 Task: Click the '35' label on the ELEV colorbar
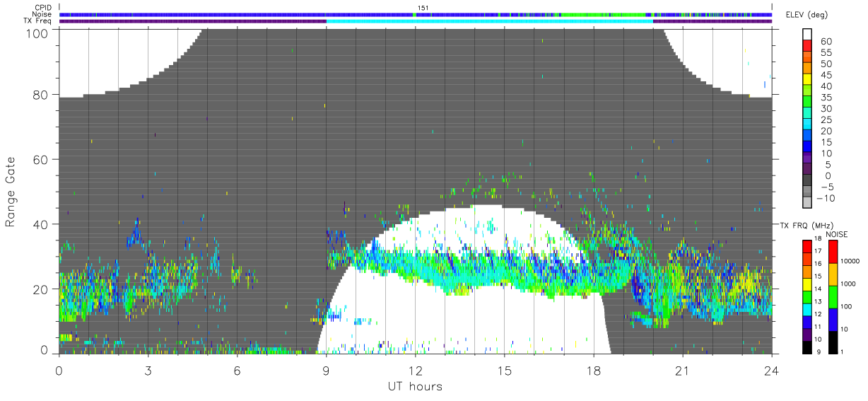coord(825,98)
